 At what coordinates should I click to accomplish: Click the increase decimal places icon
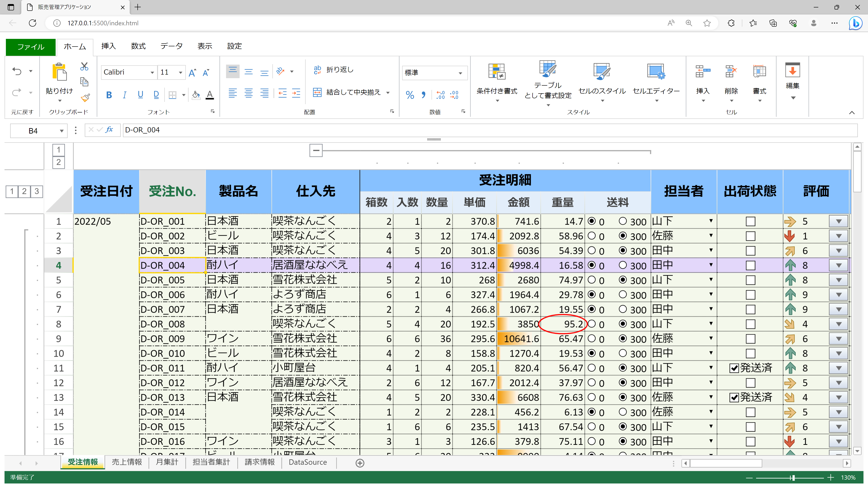click(x=440, y=95)
